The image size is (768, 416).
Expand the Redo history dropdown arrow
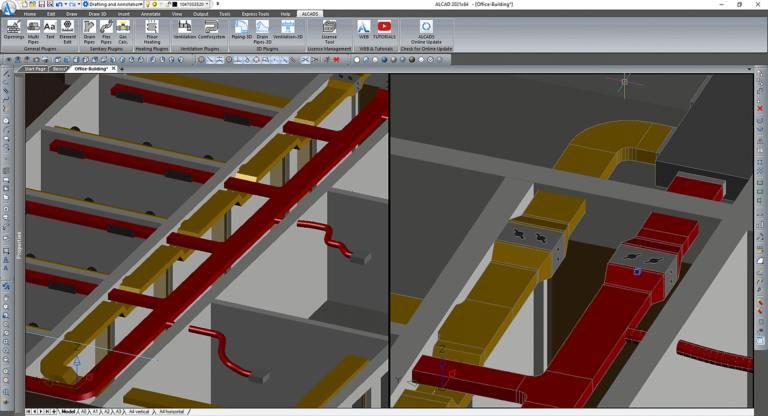(x=78, y=4)
